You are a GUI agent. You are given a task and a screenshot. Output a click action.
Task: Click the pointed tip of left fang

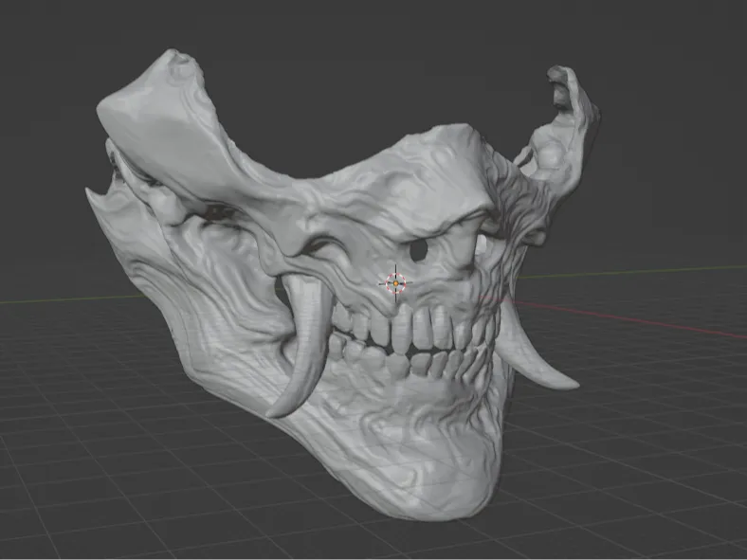pos(272,412)
